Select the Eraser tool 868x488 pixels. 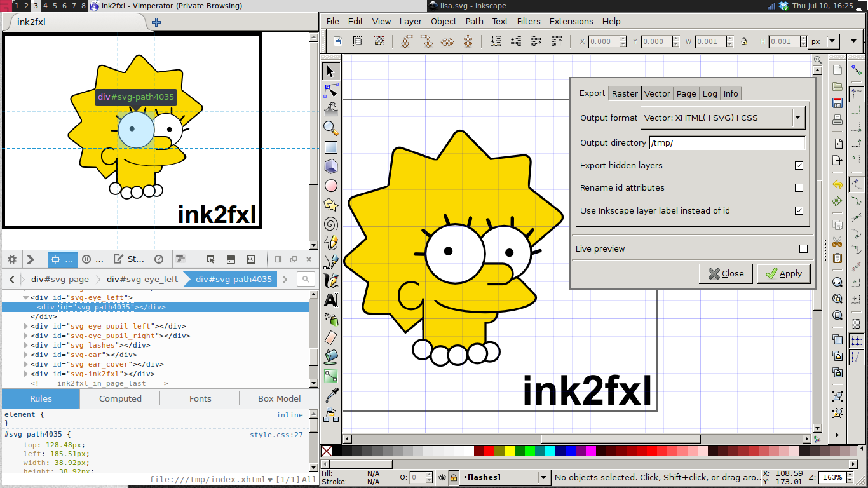(330, 338)
